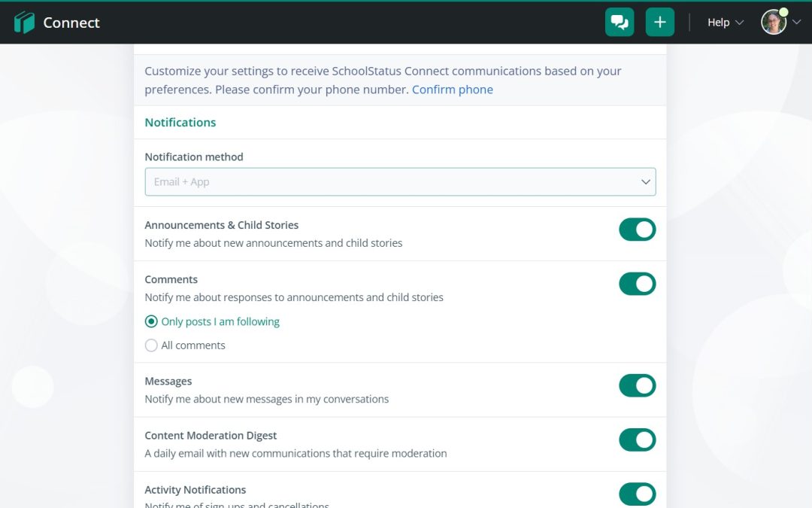Screen dimensions: 812x508
Task: Turn off Messages notifications toggle
Action: [637, 385]
